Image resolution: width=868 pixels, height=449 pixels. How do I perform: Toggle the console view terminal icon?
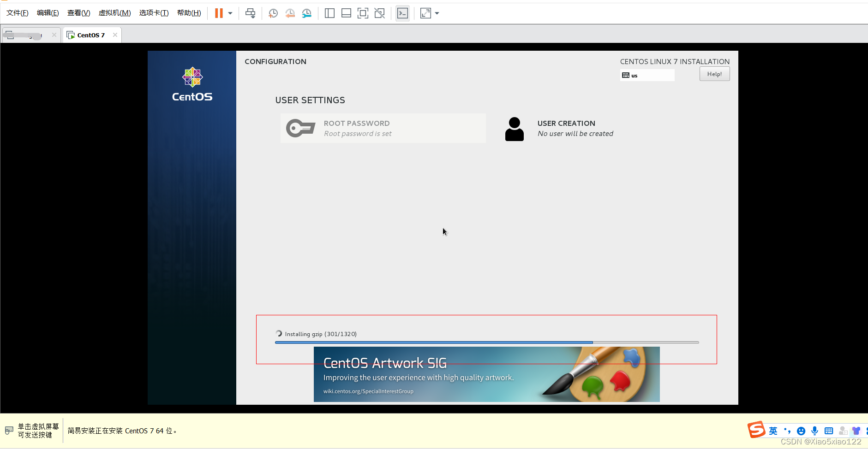point(402,13)
